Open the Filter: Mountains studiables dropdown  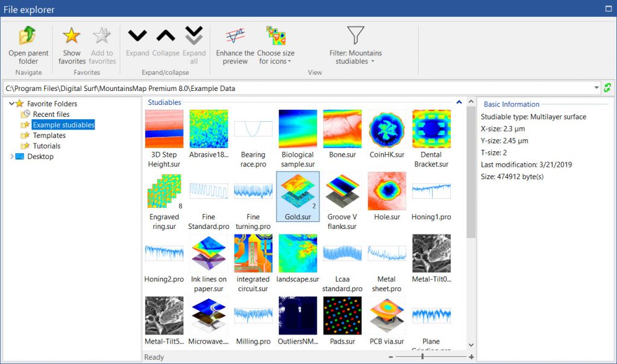pyautogui.click(x=355, y=45)
